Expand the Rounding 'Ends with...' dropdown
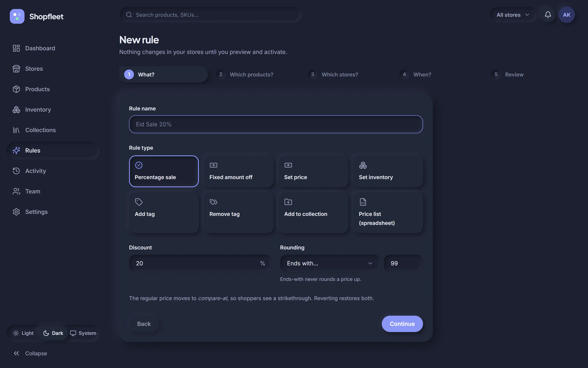Viewport: 588px width, 368px height. click(x=330, y=263)
